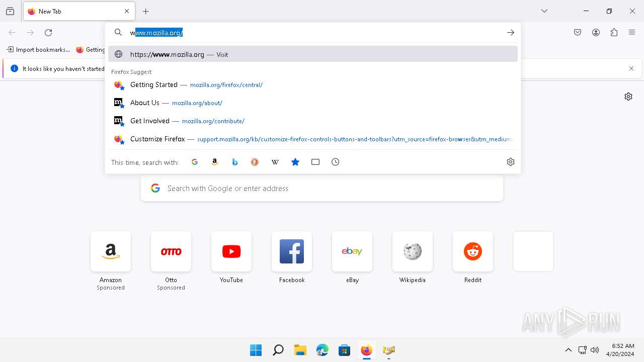Search in Bookmarks star icon
Screen dimensions: 644x362
click(x=295, y=162)
